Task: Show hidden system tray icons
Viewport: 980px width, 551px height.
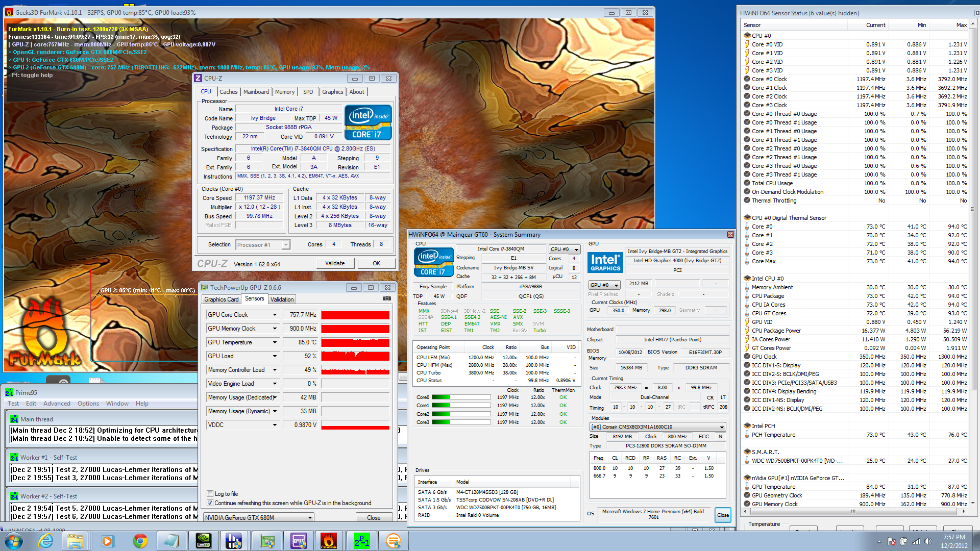Action: click(x=879, y=541)
